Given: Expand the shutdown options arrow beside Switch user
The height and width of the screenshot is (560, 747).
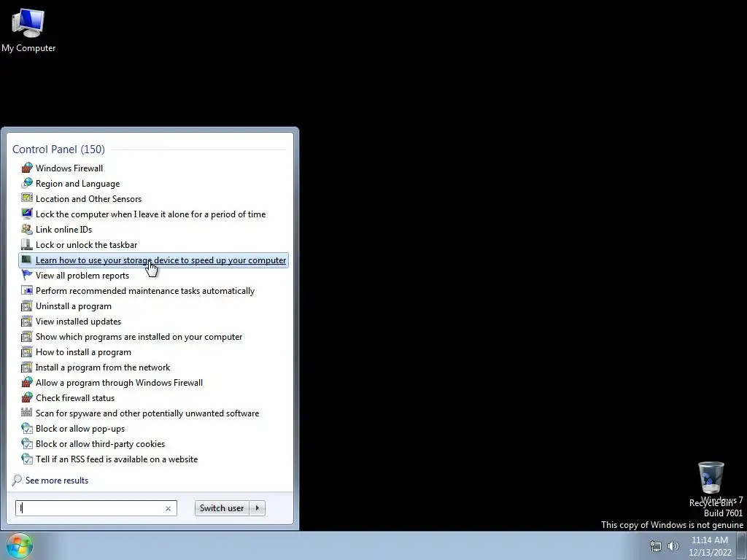Looking at the screenshot, I should point(258,508).
